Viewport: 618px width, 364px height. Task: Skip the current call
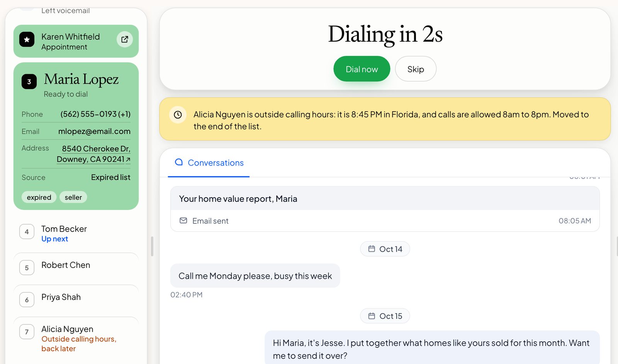tap(416, 69)
